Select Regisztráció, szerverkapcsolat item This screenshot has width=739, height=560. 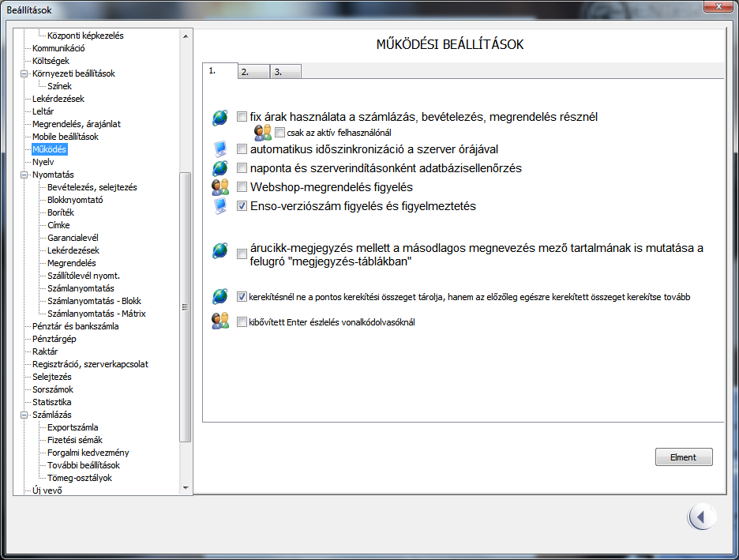point(90,364)
